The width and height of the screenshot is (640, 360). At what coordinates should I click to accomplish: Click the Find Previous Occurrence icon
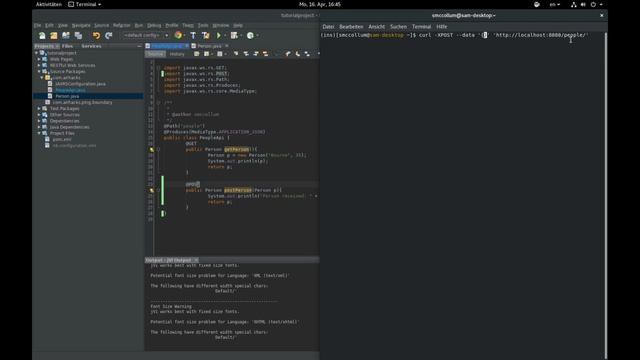[246, 54]
